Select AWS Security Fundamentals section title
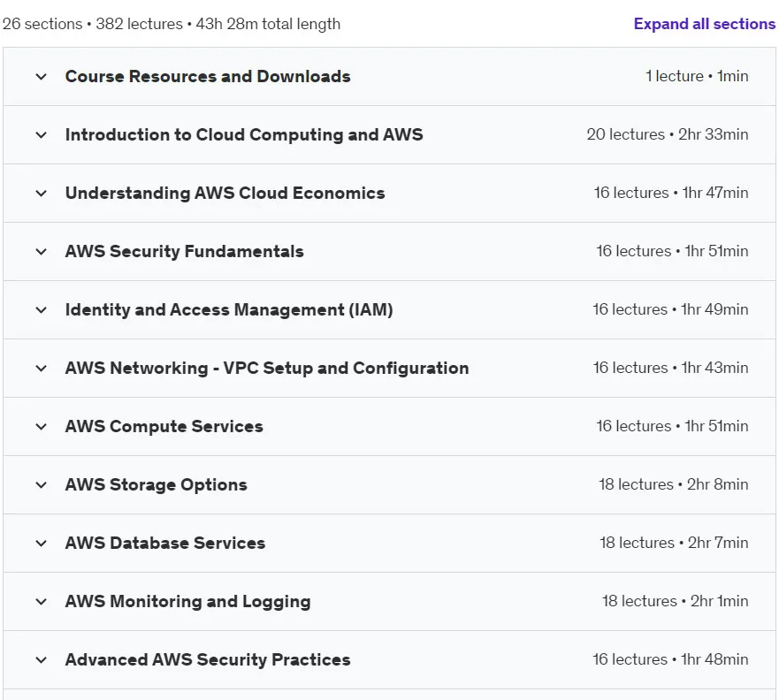Image resolution: width=779 pixels, height=700 pixels. point(184,251)
